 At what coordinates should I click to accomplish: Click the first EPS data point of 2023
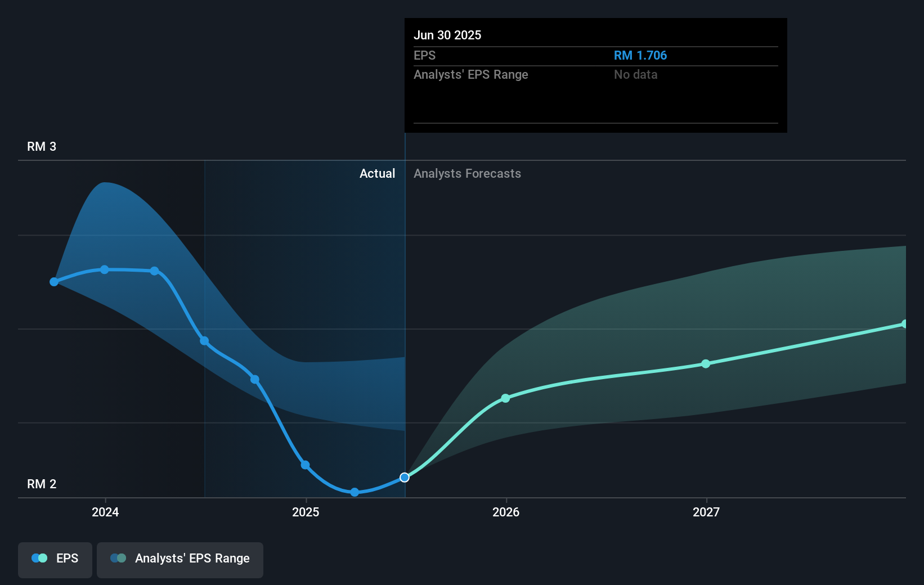click(x=54, y=282)
